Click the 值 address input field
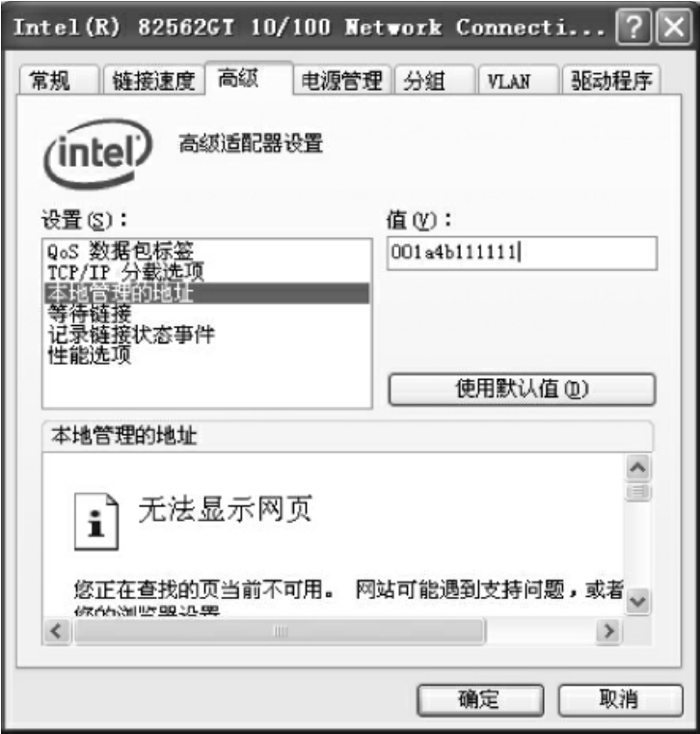700x734 pixels. coord(522,253)
